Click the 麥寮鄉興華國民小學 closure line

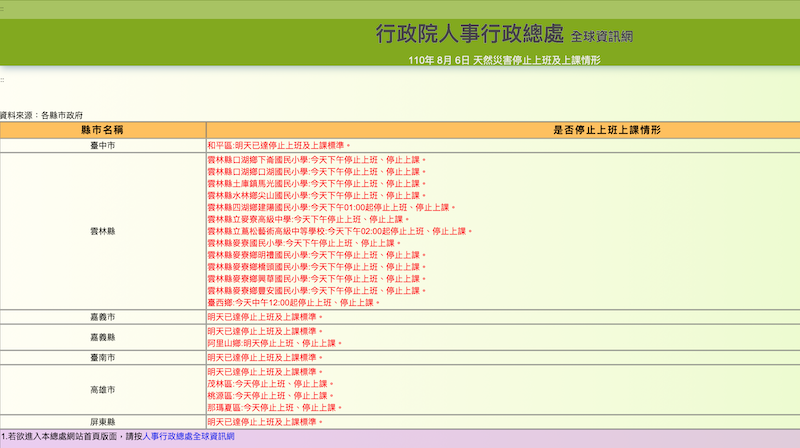(317, 279)
